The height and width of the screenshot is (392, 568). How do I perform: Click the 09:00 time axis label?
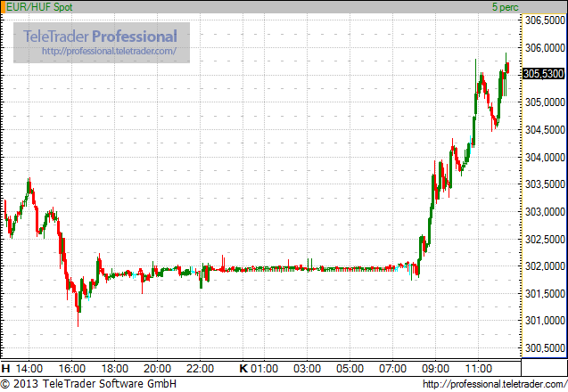click(435, 369)
